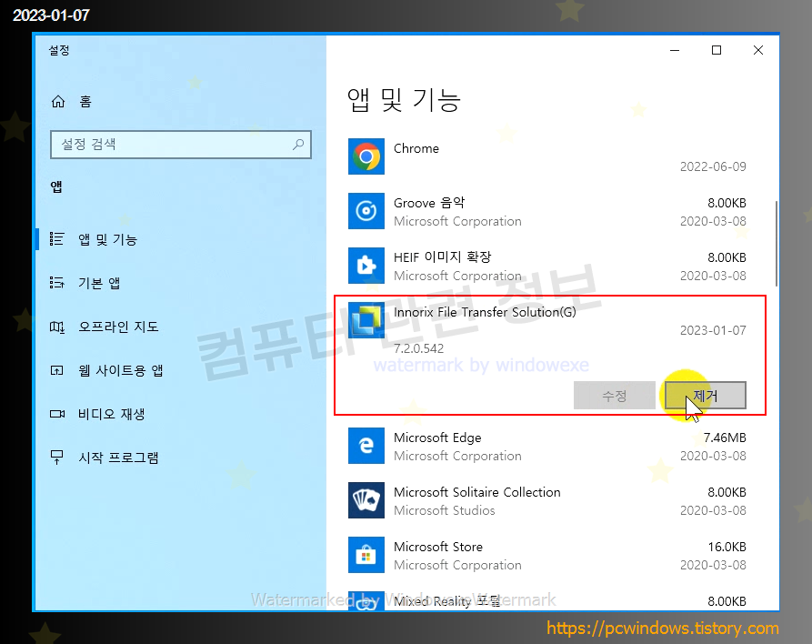Maximize the 설정 window
Screen dimensions: 812x644
(717, 50)
